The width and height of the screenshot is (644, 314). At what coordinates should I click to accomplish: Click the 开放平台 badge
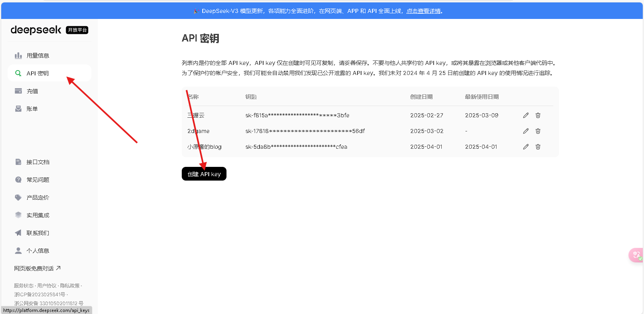tap(77, 30)
